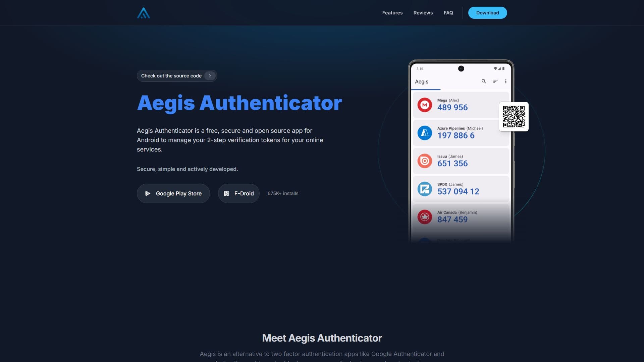The image size is (644, 362).
Task: Click the chevron arrow in source code pill
Action: coord(210,76)
